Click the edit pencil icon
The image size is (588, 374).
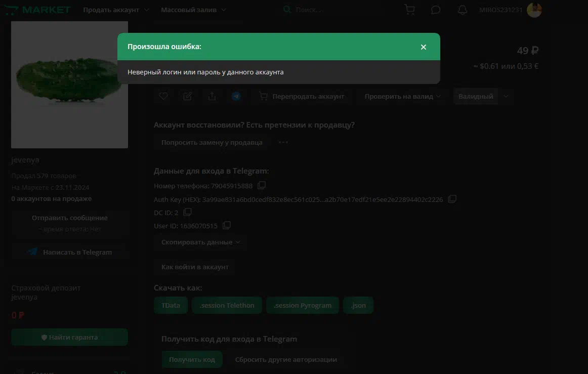point(188,96)
